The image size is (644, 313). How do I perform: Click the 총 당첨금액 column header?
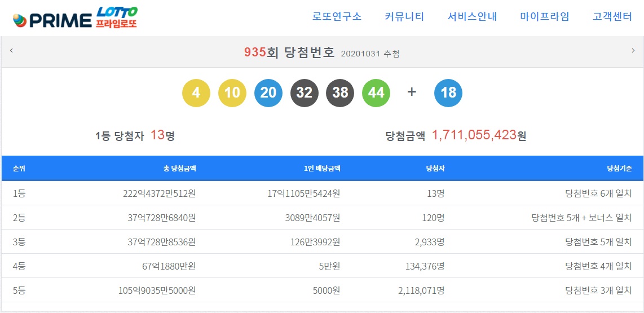(x=179, y=169)
